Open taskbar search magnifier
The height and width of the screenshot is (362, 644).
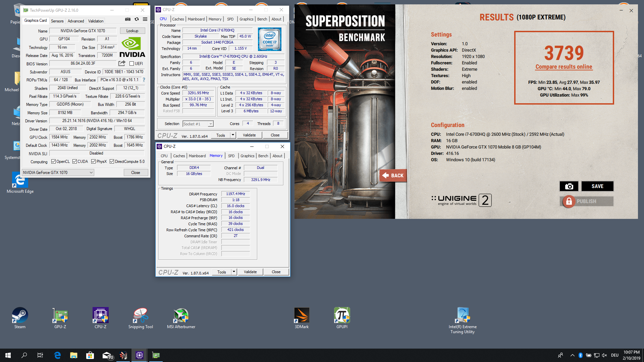pos(24,355)
